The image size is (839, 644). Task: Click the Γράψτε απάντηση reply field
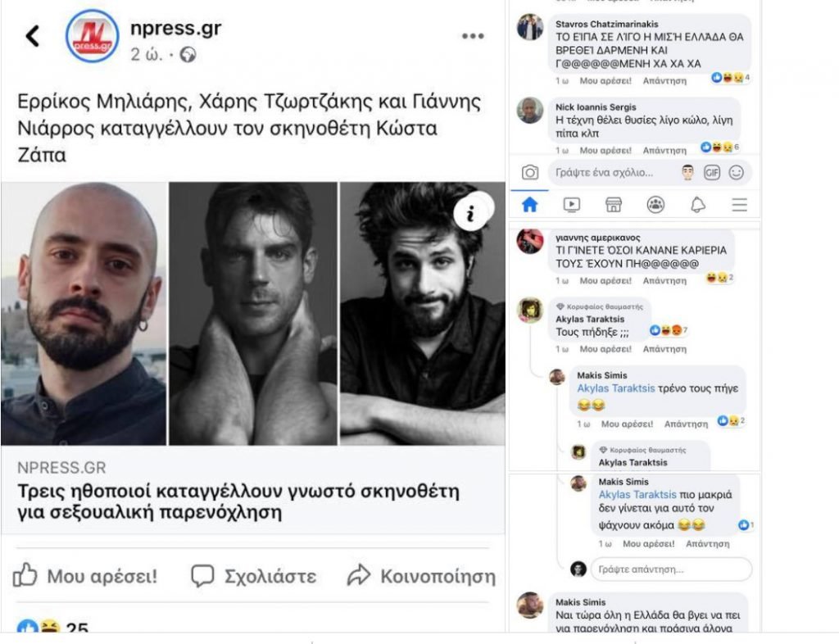(672, 569)
